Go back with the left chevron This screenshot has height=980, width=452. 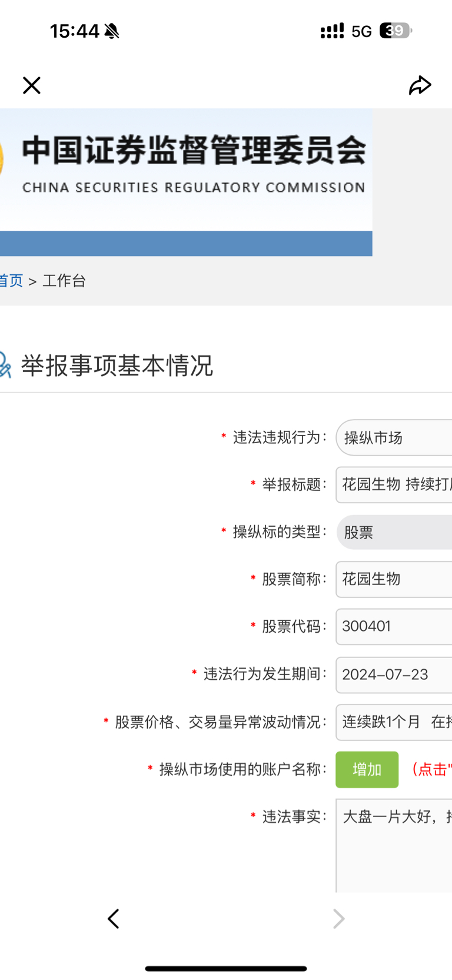[x=114, y=918]
